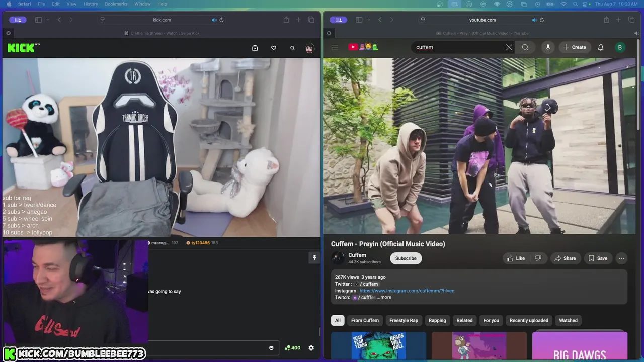
Task: Open Kick inbox icon in header
Action: (255, 48)
